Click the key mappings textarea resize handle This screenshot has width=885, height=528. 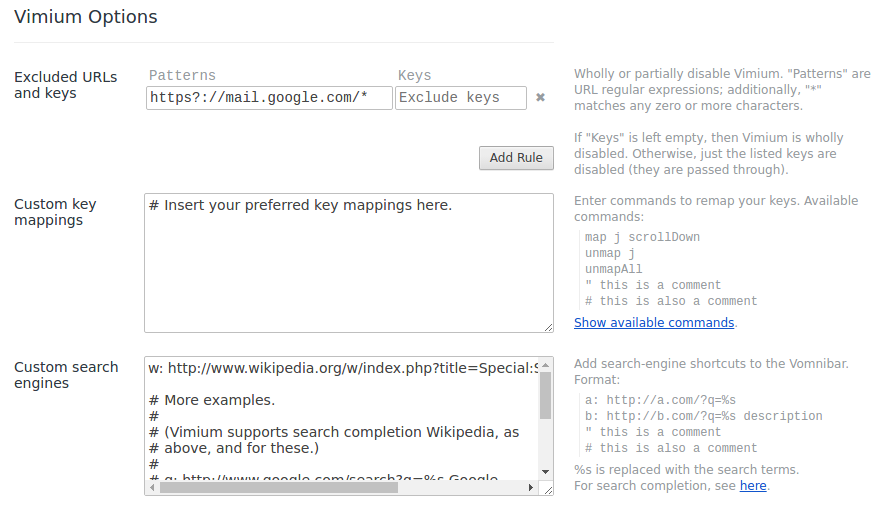tap(549, 328)
